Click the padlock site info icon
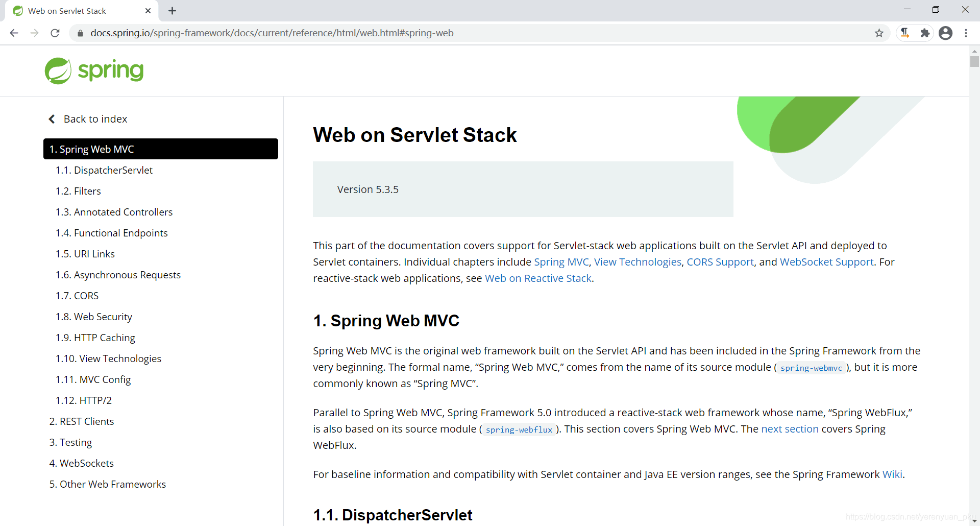This screenshot has width=980, height=526. tap(80, 33)
